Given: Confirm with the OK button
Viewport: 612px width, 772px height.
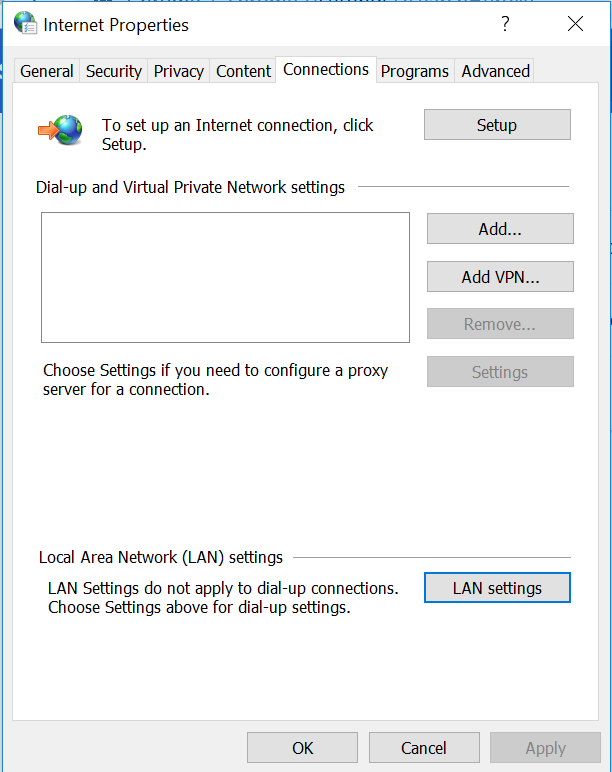Looking at the screenshot, I should pos(302,748).
